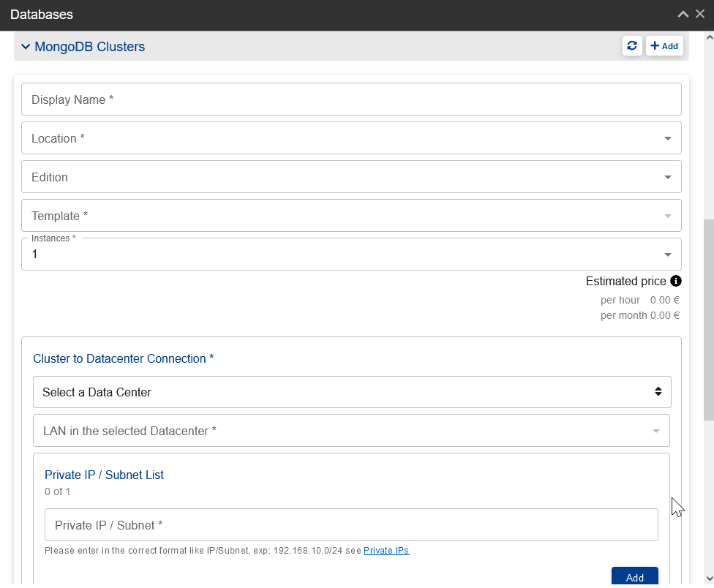The width and height of the screenshot is (714, 588).
Task: Focus the Display Name input field
Action: pyautogui.click(x=351, y=99)
